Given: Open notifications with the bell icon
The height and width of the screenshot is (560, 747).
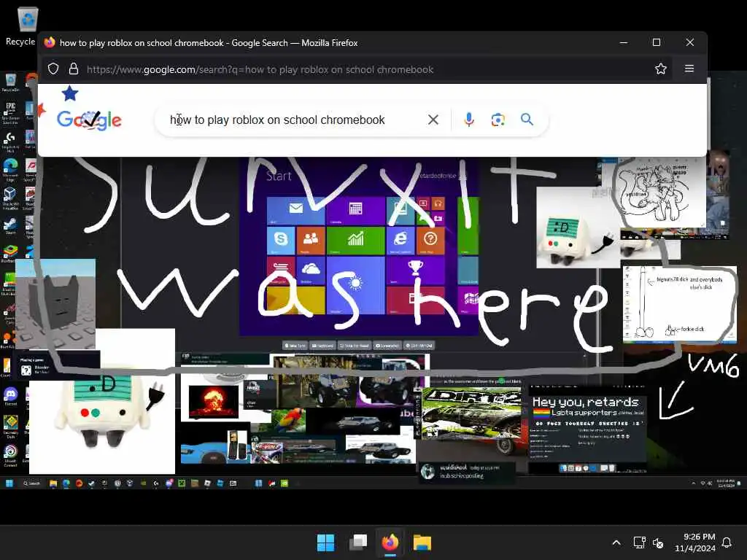Looking at the screenshot, I should tap(727, 542).
